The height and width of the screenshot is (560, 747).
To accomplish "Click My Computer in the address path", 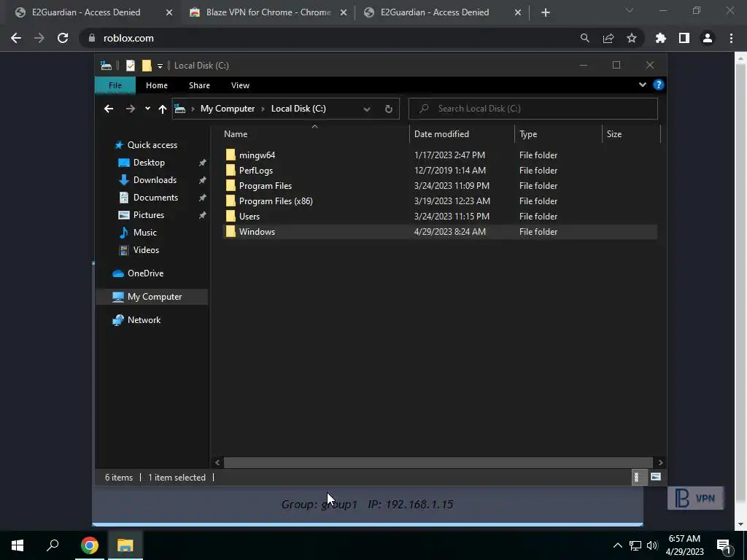I will coord(228,109).
